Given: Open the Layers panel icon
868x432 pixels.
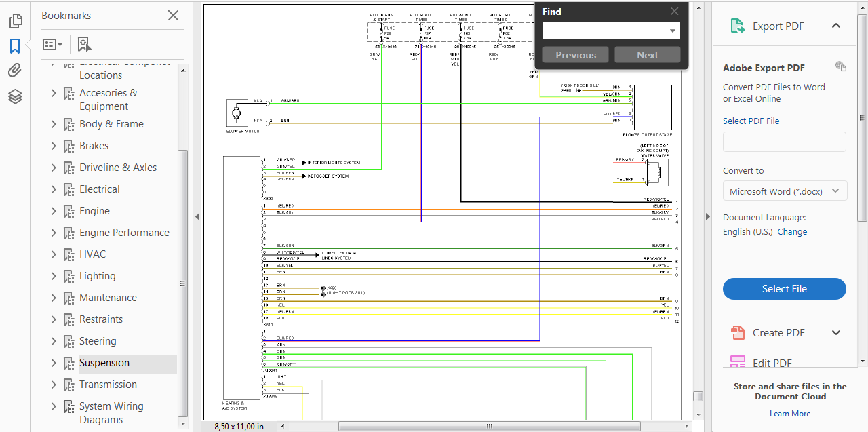Looking at the screenshot, I should click(x=15, y=96).
